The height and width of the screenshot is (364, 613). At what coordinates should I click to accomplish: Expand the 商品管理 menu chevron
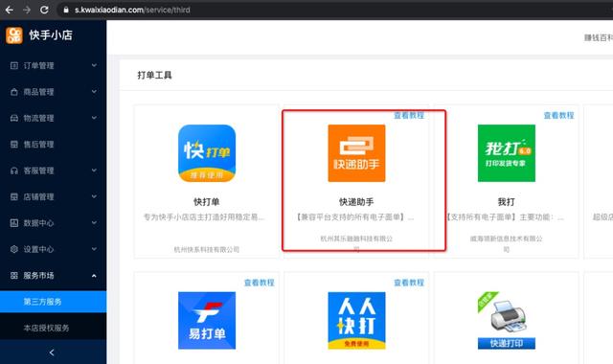click(x=94, y=92)
